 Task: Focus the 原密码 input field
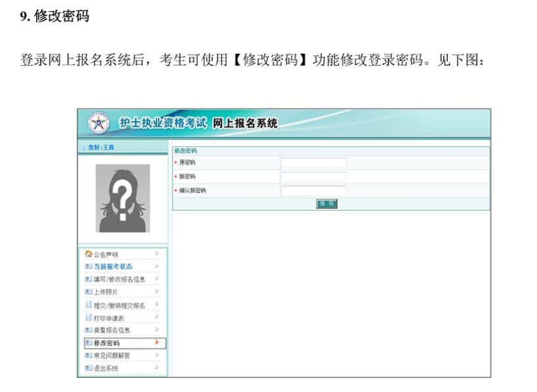click(314, 162)
